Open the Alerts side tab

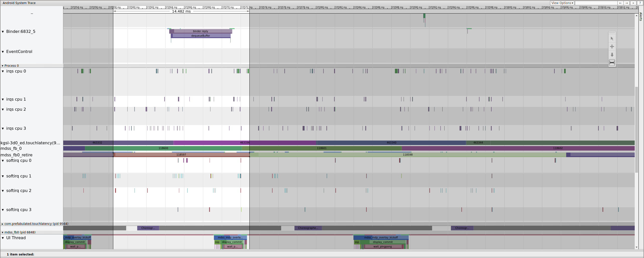[641, 17]
